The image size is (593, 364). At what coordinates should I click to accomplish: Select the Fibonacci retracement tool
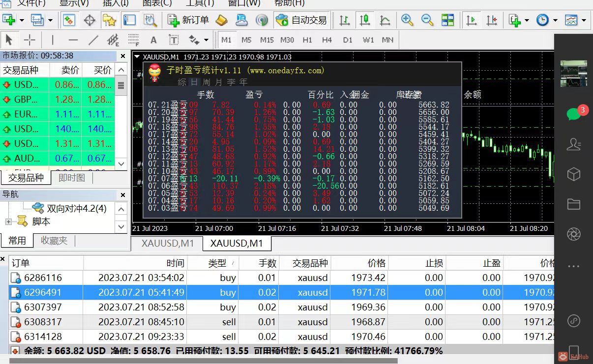(133, 39)
